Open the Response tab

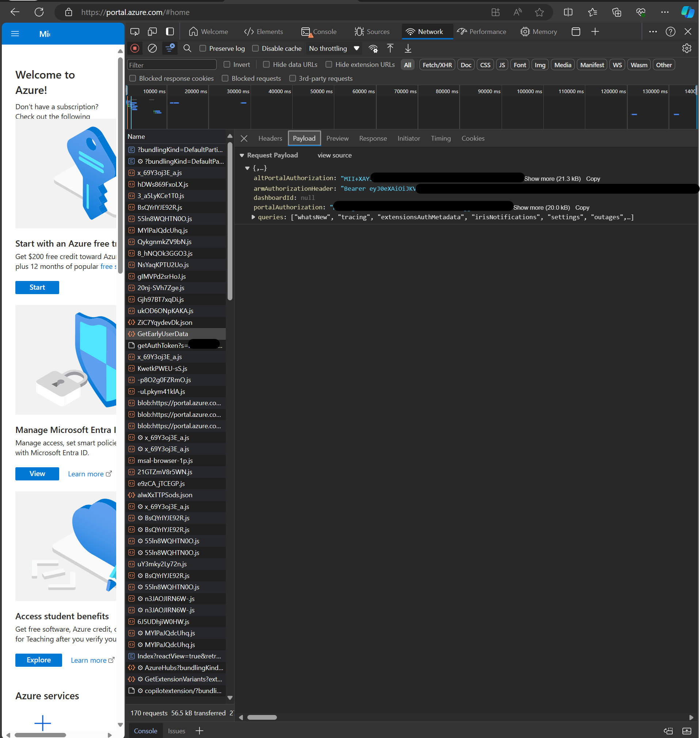click(373, 138)
